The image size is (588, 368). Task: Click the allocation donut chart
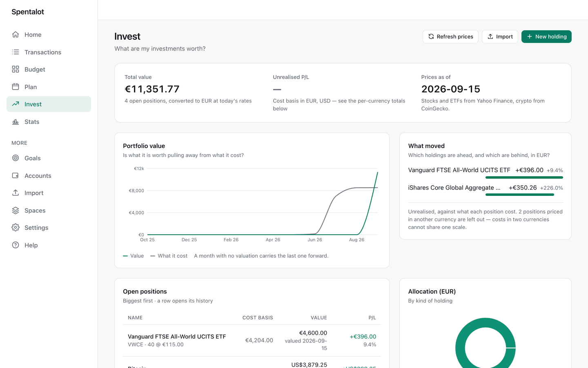point(486,348)
